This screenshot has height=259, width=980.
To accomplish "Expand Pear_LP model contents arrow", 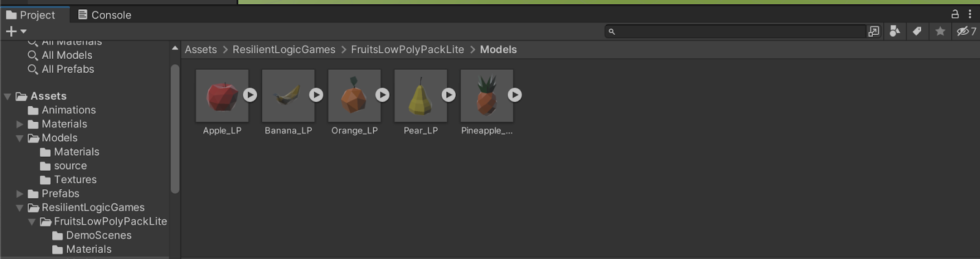I will point(448,95).
